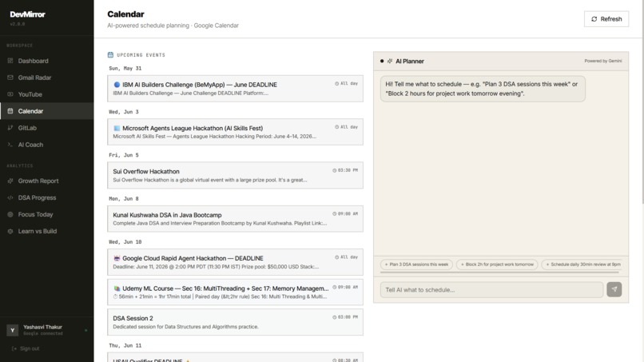Click Sign out link

coord(26,348)
